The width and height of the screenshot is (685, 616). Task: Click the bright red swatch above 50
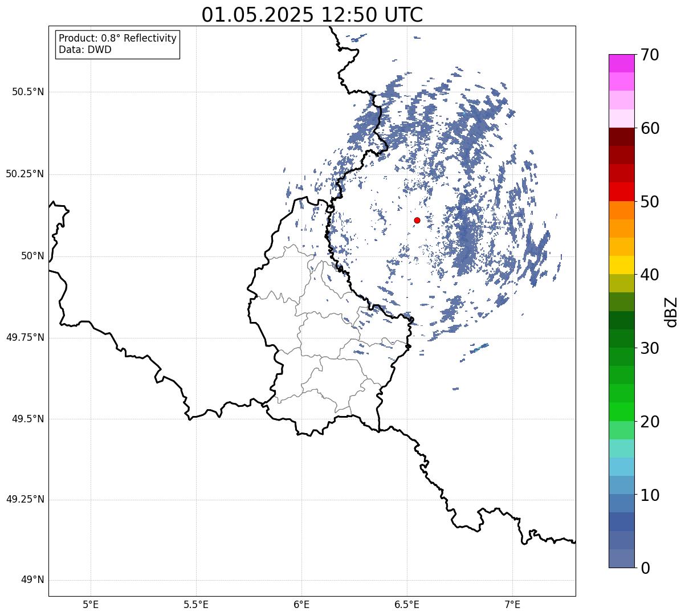621,191
